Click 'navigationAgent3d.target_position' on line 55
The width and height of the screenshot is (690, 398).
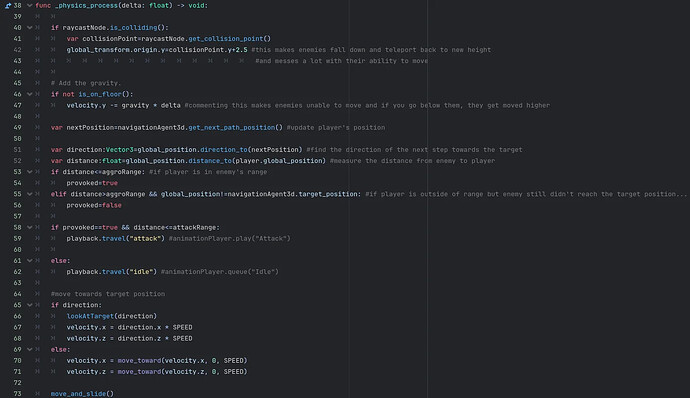[294, 194]
